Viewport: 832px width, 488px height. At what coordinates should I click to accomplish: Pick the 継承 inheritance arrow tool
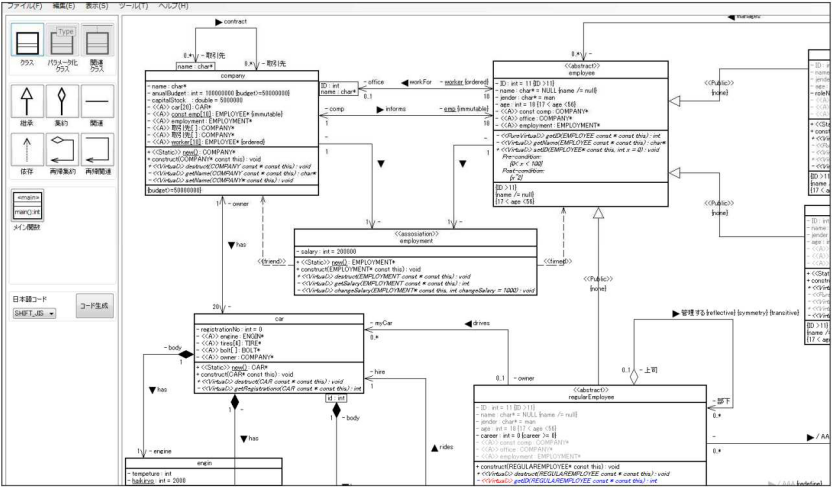tap(27, 101)
